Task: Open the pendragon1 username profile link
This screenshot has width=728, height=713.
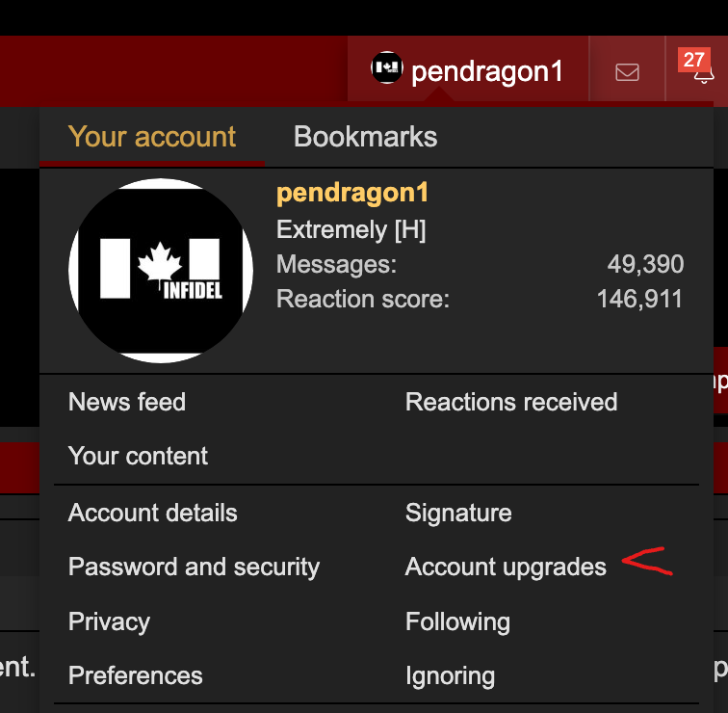Action: coord(352,193)
